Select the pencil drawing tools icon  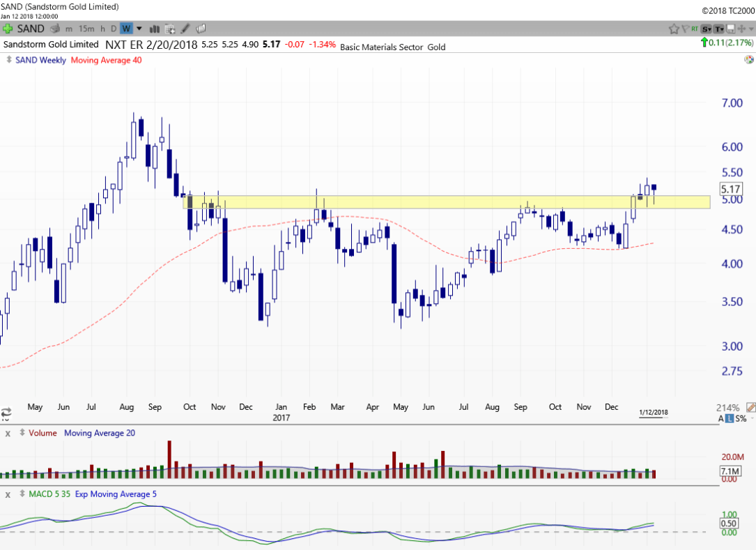tap(185, 29)
